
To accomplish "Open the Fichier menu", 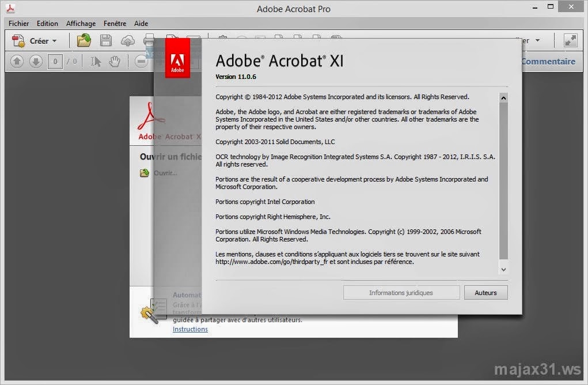I will tap(19, 23).
